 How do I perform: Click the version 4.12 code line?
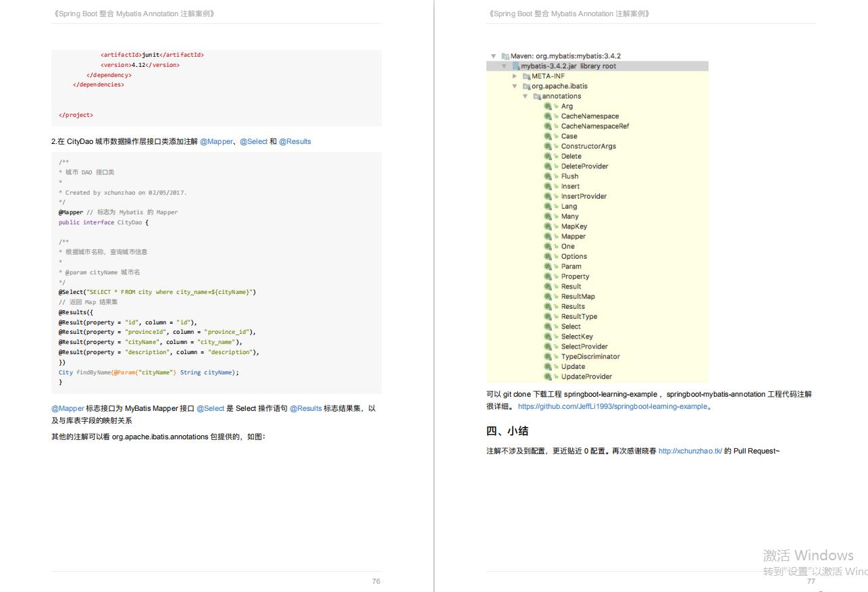point(140,65)
